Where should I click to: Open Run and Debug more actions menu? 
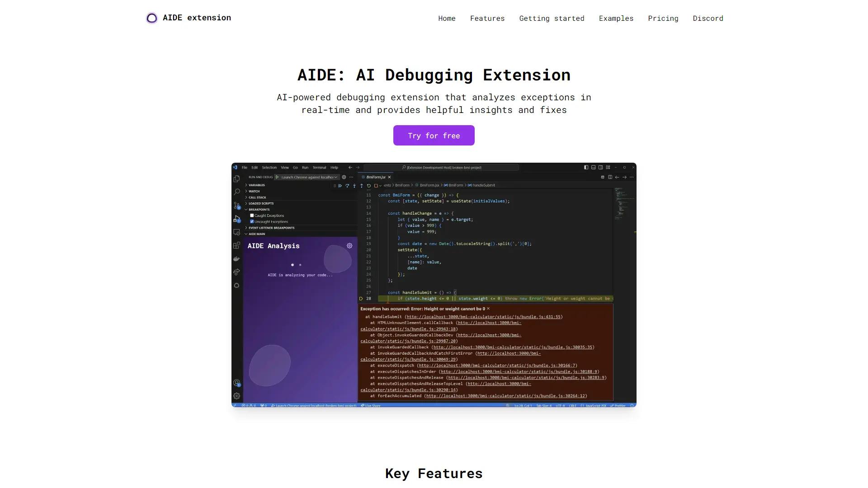tap(351, 177)
